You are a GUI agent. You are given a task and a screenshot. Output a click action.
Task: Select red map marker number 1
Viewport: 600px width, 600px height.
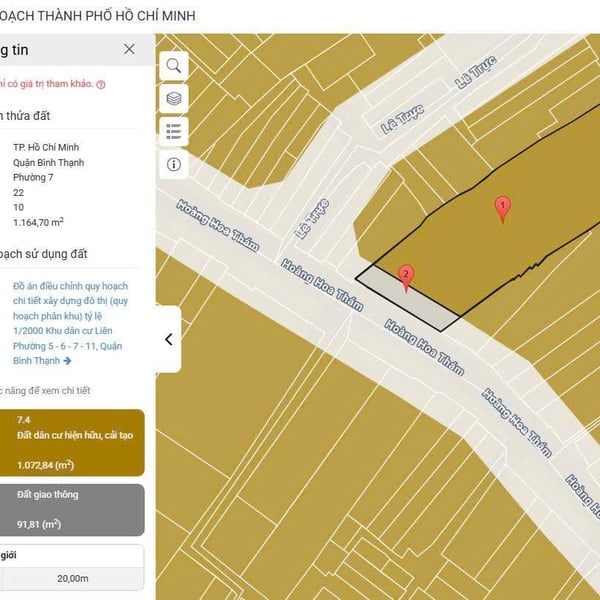pos(503,208)
